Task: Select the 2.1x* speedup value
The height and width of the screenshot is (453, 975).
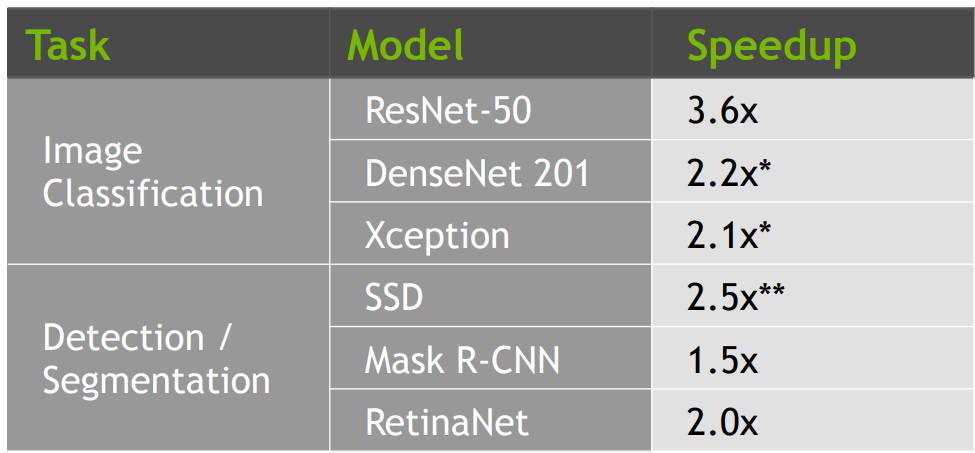Action: tap(729, 236)
